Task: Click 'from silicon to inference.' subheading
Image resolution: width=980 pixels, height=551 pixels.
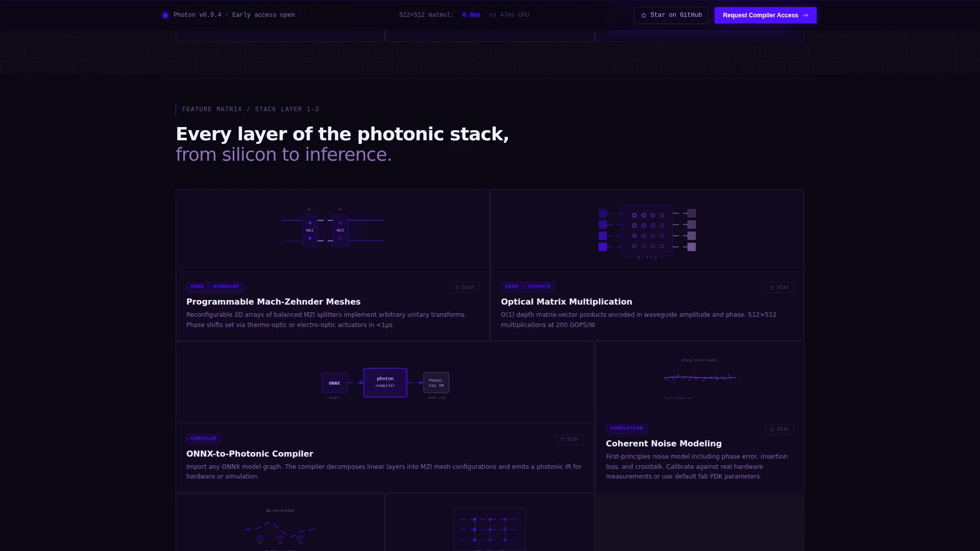Action: [284, 155]
